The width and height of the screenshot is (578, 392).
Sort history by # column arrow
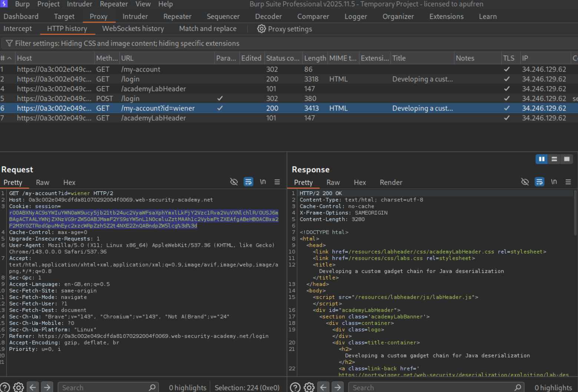pyautogui.click(x=9, y=58)
